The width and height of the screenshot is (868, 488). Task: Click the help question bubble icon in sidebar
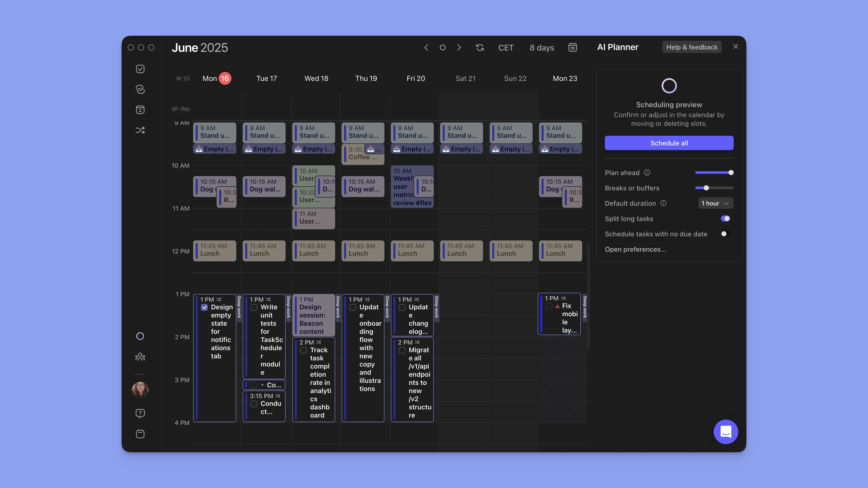[140, 413]
